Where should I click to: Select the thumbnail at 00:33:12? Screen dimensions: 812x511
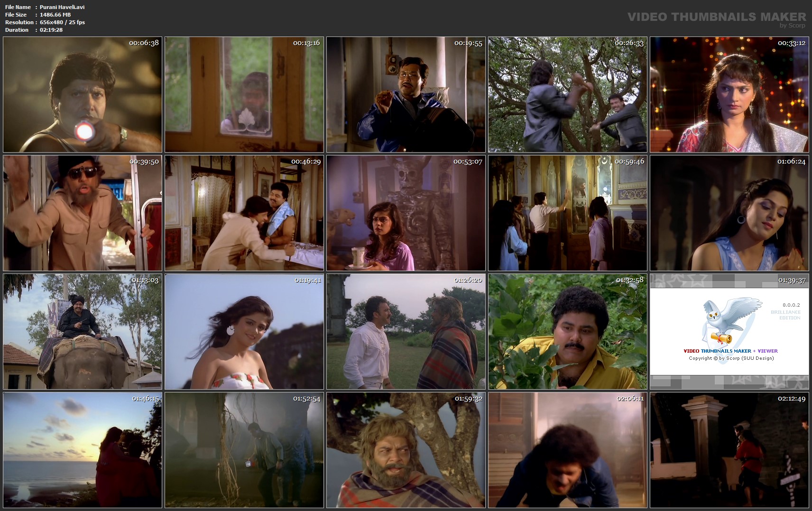729,94
